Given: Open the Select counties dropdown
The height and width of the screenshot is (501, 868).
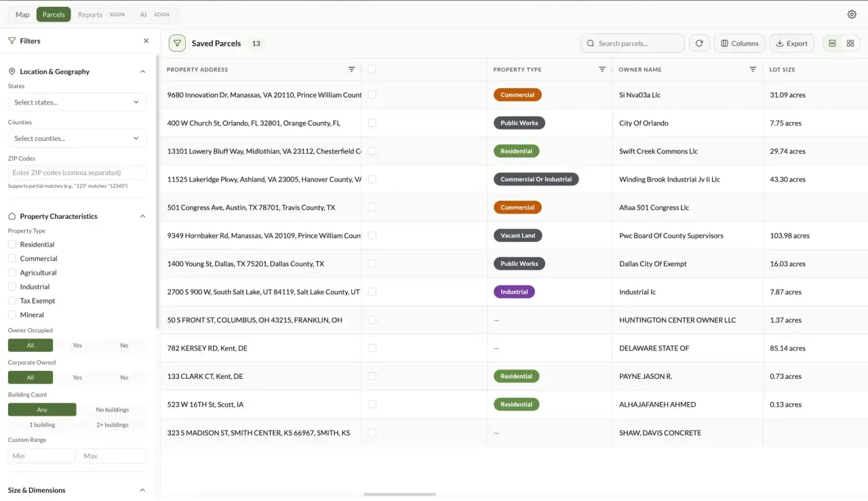Looking at the screenshot, I should 77,138.
